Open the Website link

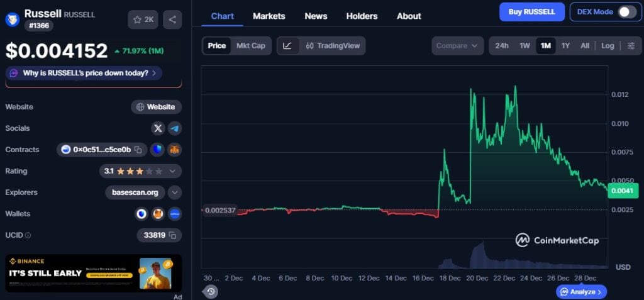pyautogui.click(x=156, y=107)
